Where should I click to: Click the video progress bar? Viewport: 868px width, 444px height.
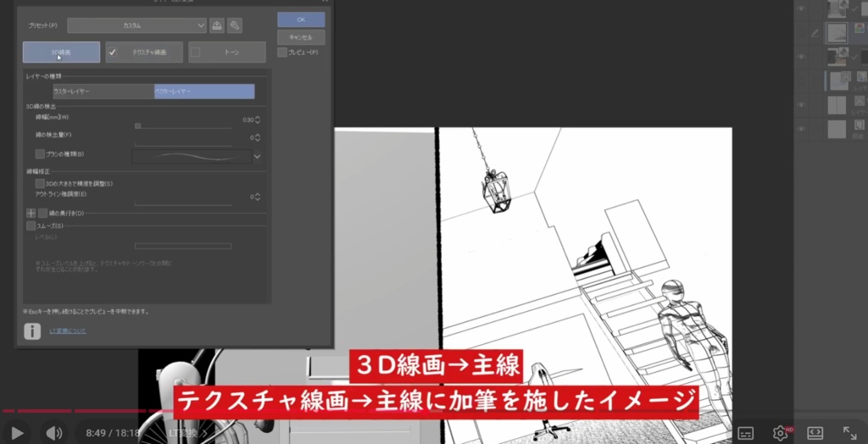[x=434, y=411]
